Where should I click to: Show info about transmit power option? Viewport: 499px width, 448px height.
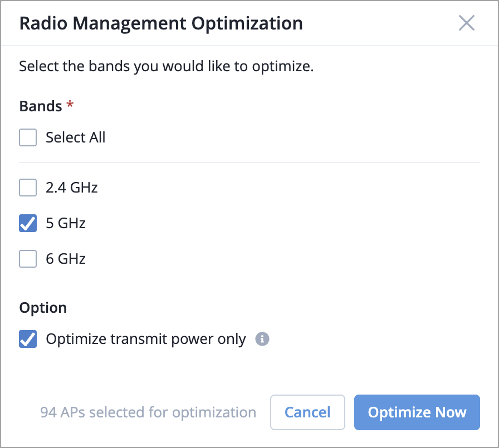(262, 339)
